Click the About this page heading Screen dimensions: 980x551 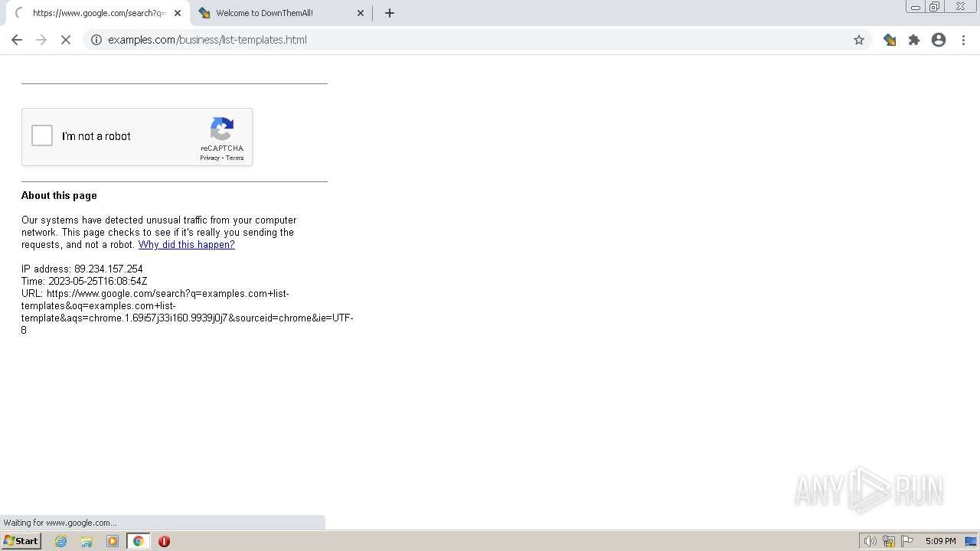click(59, 196)
